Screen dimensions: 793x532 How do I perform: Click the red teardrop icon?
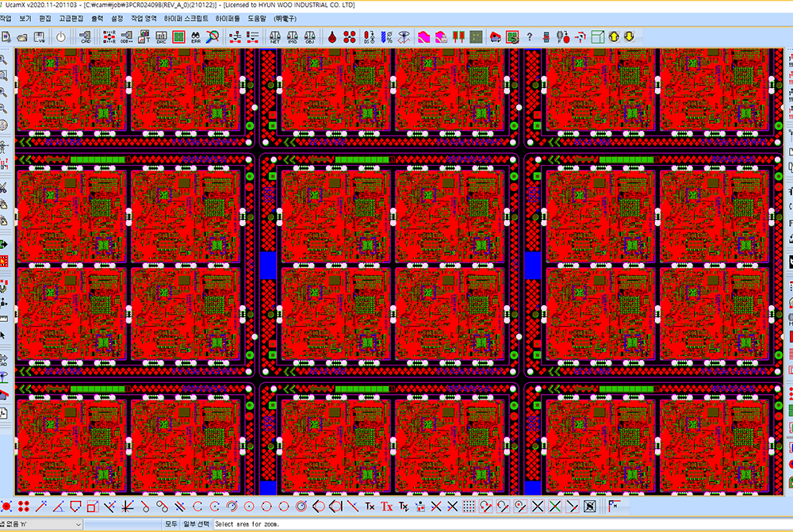coord(331,37)
